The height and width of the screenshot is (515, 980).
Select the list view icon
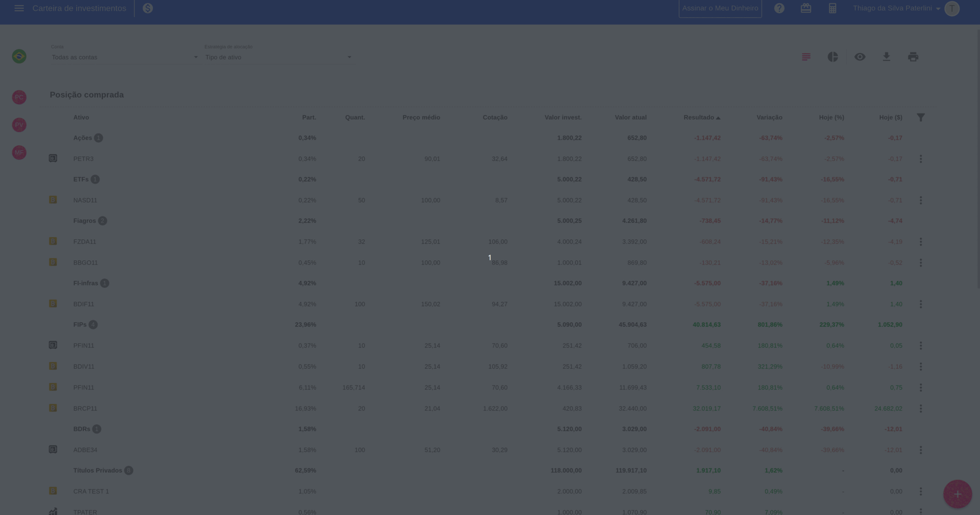pyautogui.click(x=805, y=57)
